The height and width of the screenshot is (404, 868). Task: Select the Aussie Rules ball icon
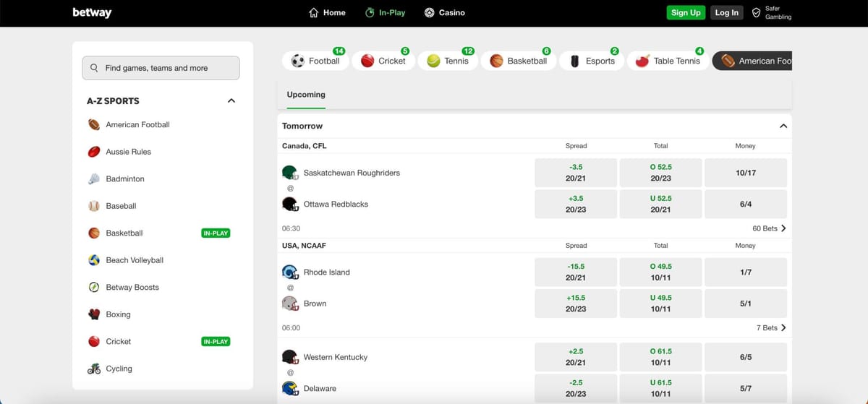94,152
